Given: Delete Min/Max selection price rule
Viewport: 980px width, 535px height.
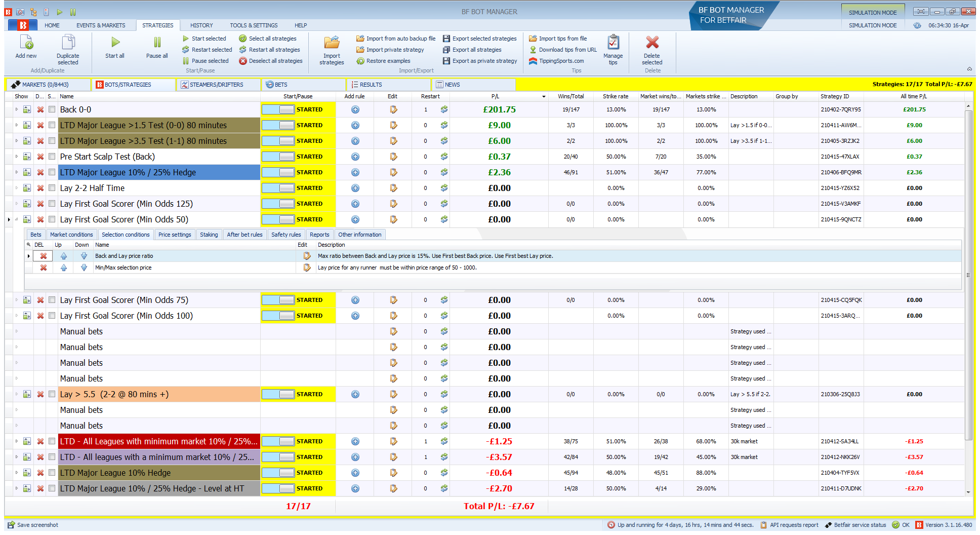Looking at the screenshot, I should pos(44,267).
